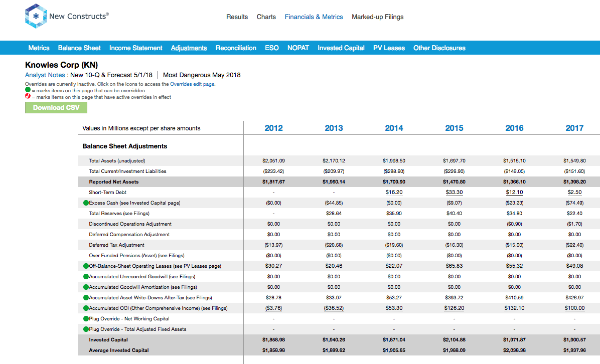Image resolution: width=600 pixels, height=364 pixels.
Task: Click Total Reserves (see Filings) label
Action: (x=119, y=214)
